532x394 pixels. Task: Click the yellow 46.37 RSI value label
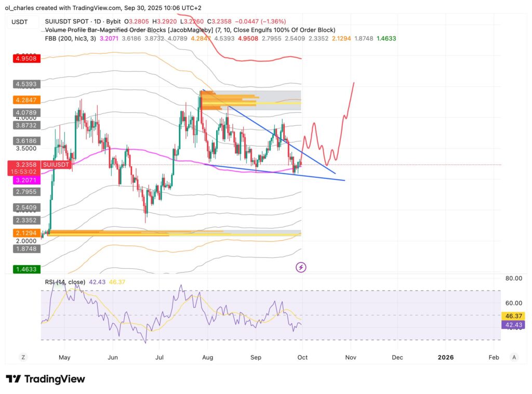(x=513, y=316)
